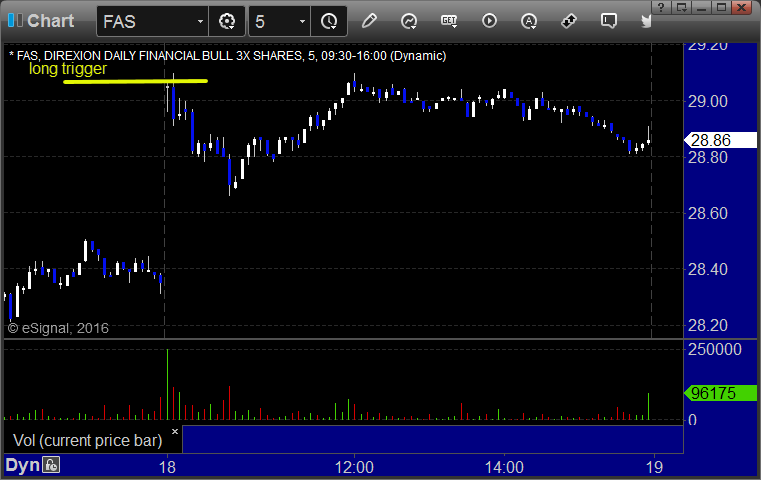
Task: Open the studies line-chart icon
Action: pyautogui.click(x=409, y=21)
